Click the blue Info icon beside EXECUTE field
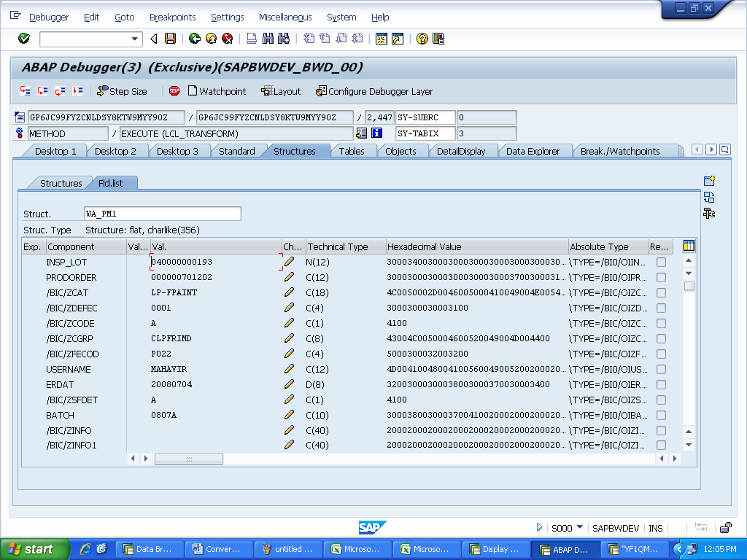 click(x=376, y=133)
